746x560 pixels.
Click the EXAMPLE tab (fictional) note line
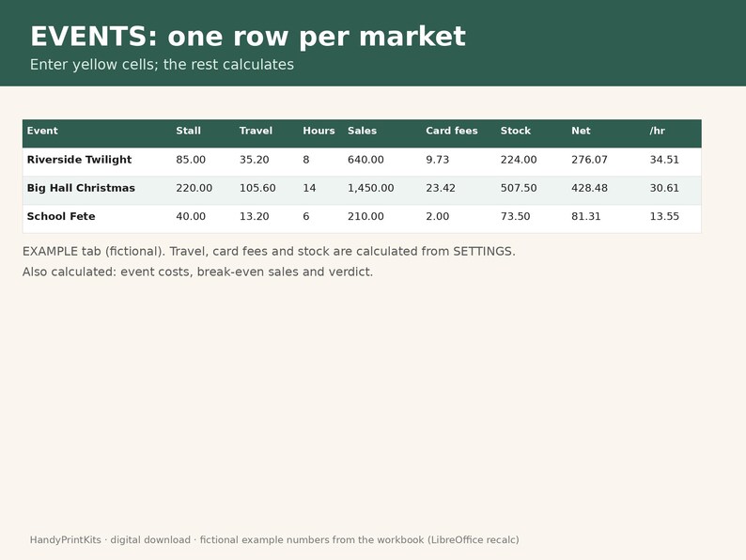(x=269, y=251)
